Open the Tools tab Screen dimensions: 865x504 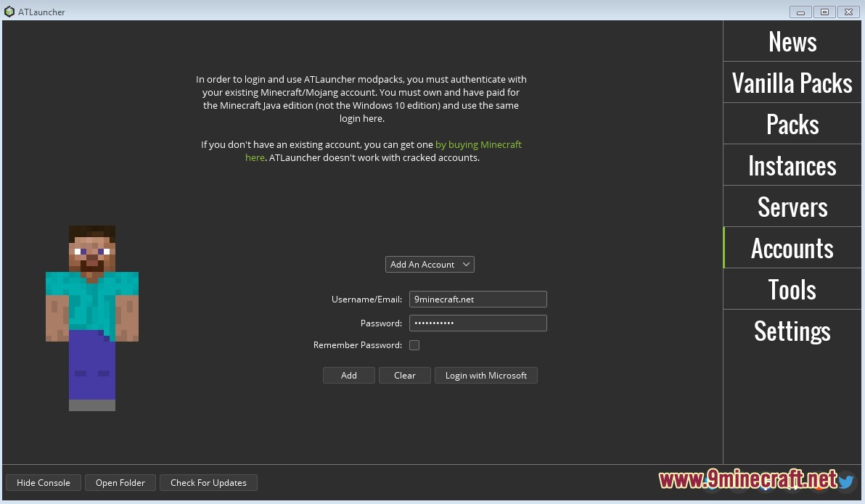tap(792, 289)
